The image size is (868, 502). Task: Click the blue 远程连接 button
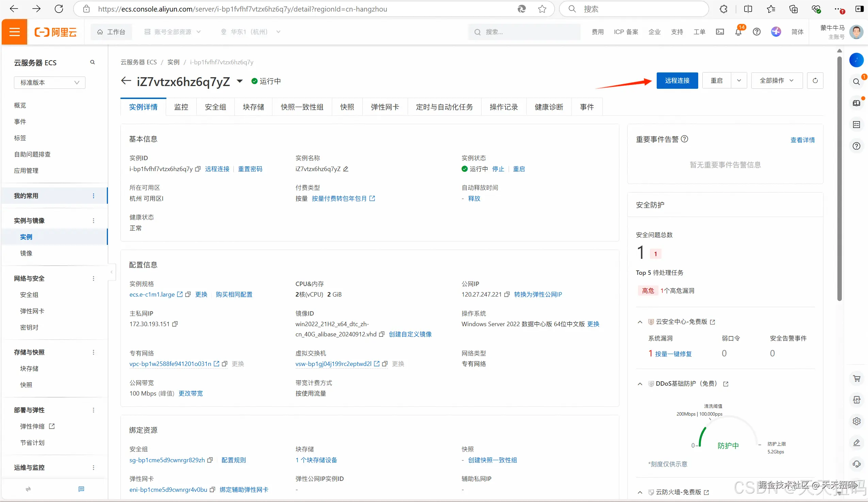point(677,81)
